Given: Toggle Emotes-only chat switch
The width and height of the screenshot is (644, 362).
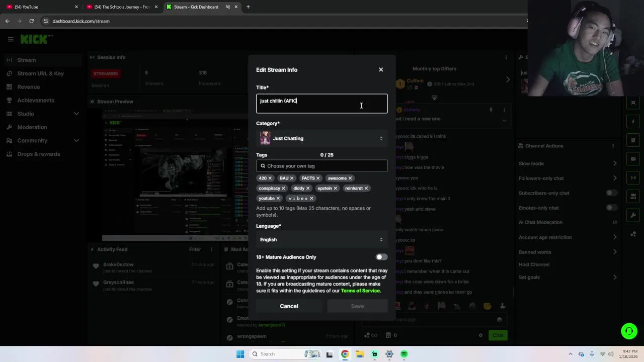Looking at the screenshot, I should (611, 208).
